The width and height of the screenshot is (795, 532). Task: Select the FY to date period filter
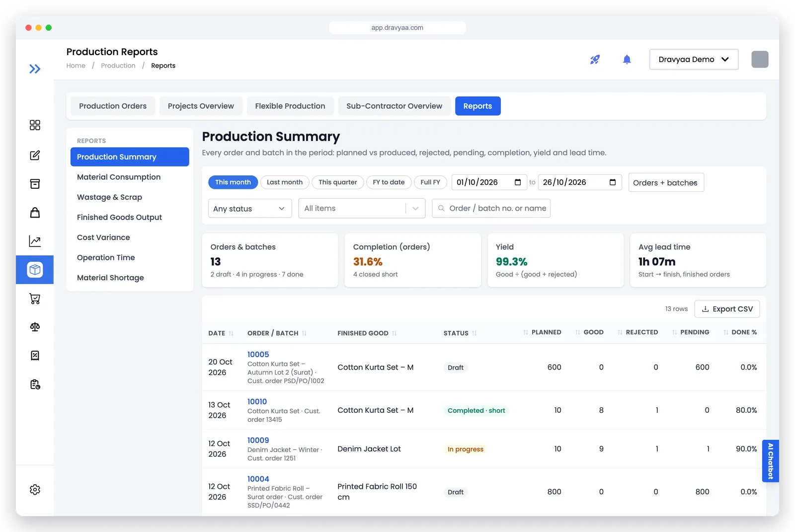pyautogui.click(x=389, y=182)
